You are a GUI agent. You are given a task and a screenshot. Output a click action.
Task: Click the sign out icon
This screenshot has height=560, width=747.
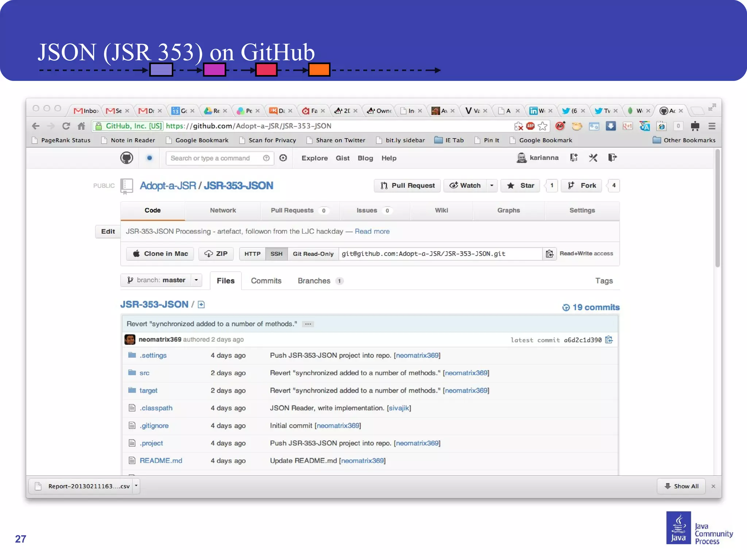[612, 157]
